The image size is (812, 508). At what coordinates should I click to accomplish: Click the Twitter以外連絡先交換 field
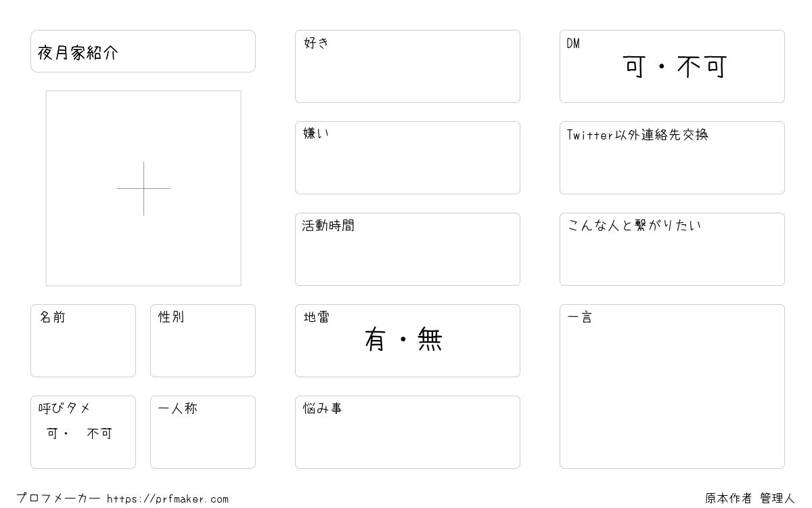[672, 158]
